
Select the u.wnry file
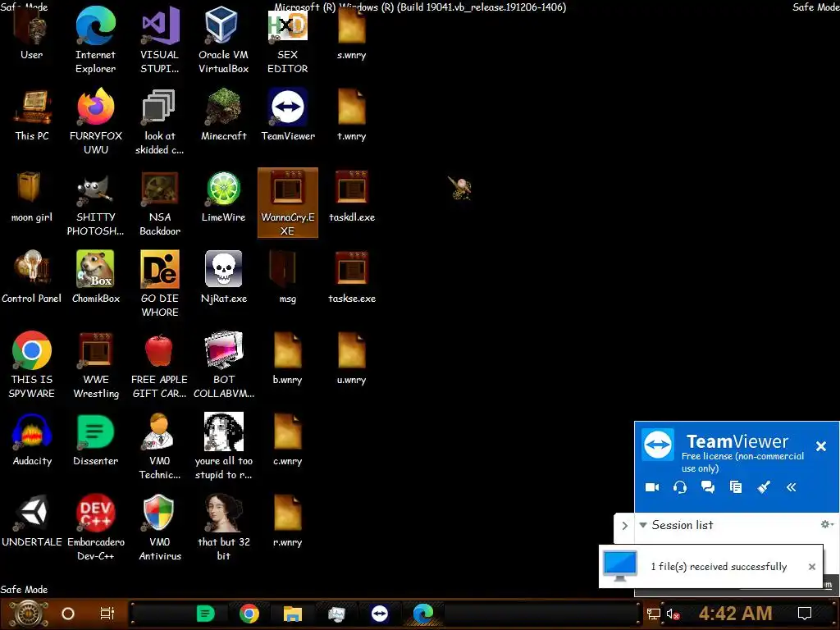coord(351,359)
